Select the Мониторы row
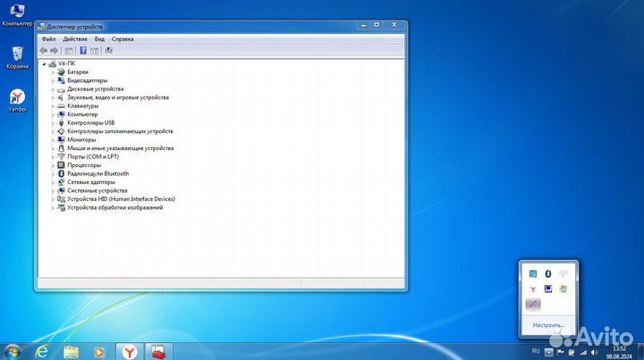Screen dimensions: 644x360 click(81, 140)
